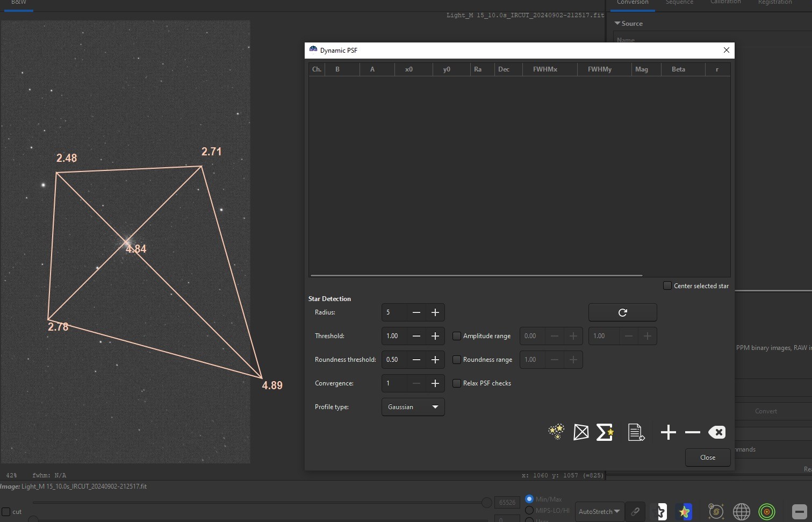Image resolution: width=812 pixels, height=522 pixels.
Task: Decrease Roundness threshold value
Action: pyautogui.click(x=416, y=360)
